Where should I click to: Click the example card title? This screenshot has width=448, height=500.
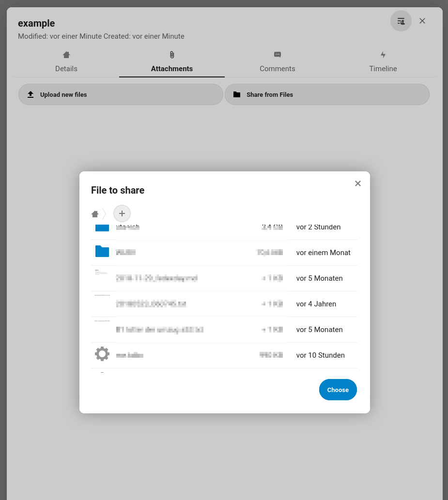pyautogui.click(x=36, y=23)
